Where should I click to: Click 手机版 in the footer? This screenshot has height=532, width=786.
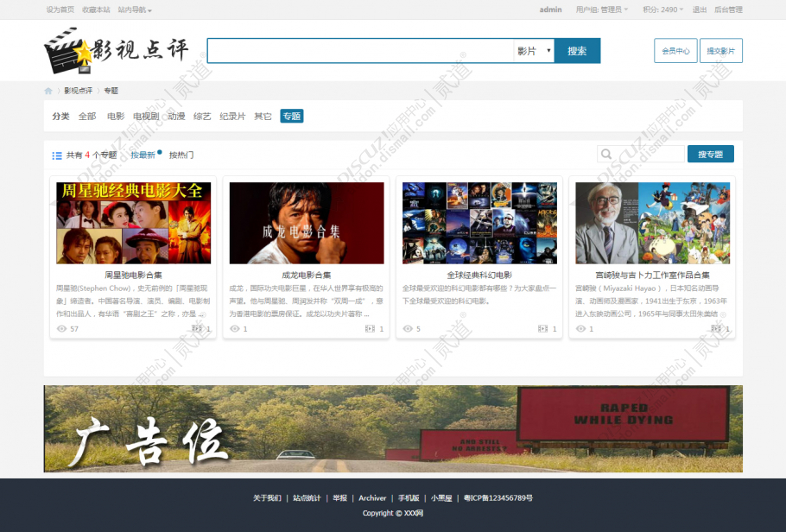tap(409, 498)
